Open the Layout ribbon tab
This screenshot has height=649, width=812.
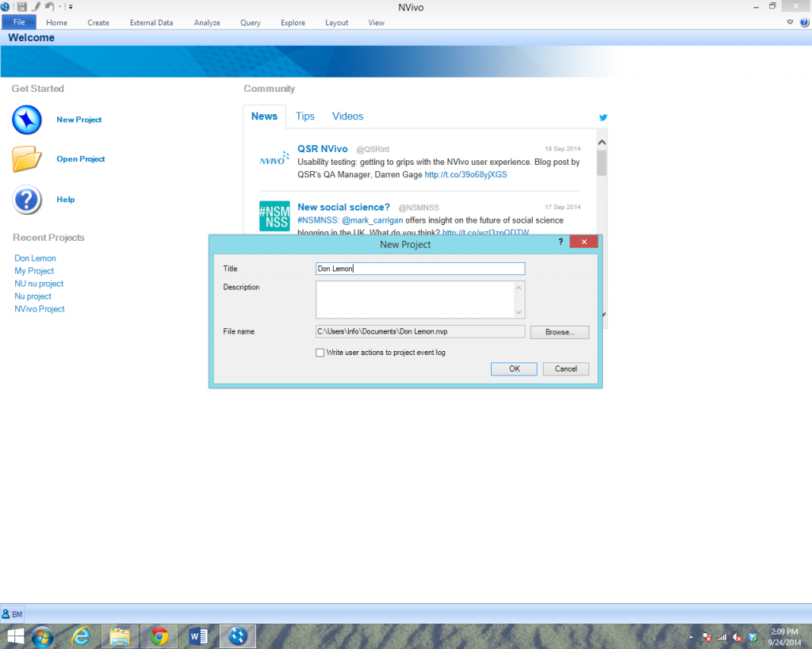pyautogui.click(x=336, y=23)
